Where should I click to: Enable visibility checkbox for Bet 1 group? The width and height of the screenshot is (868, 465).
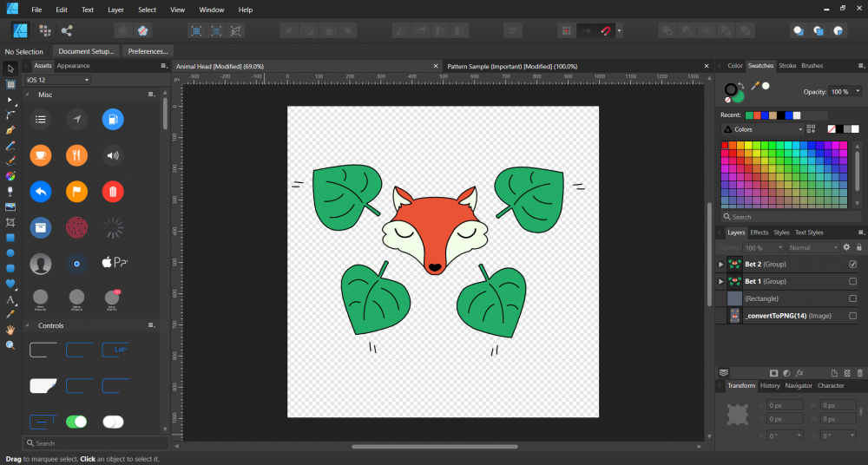point(852,281)
